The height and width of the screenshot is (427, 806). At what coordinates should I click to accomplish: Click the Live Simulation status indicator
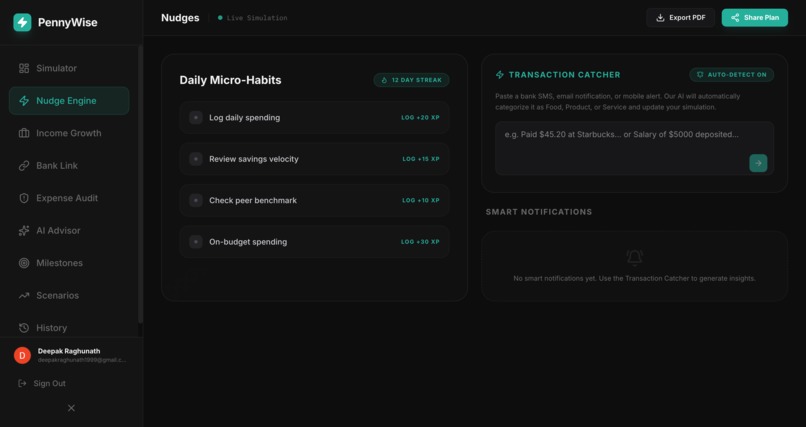[252, 18]
